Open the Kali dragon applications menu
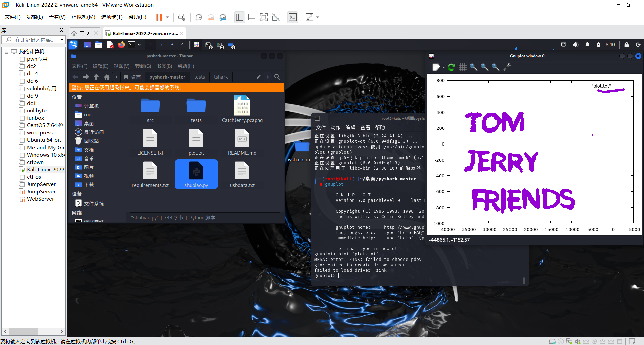This screenshot has width=644, height=345. (73, 45)
